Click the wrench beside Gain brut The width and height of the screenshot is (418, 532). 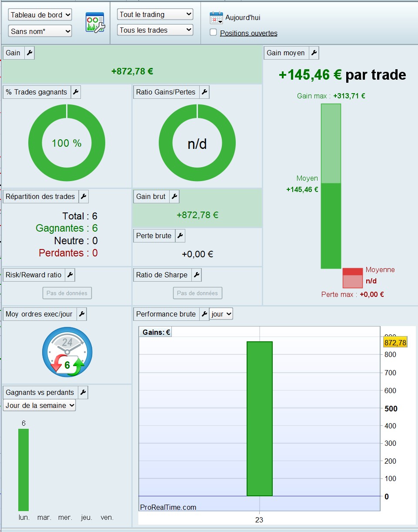coord(174,196)
